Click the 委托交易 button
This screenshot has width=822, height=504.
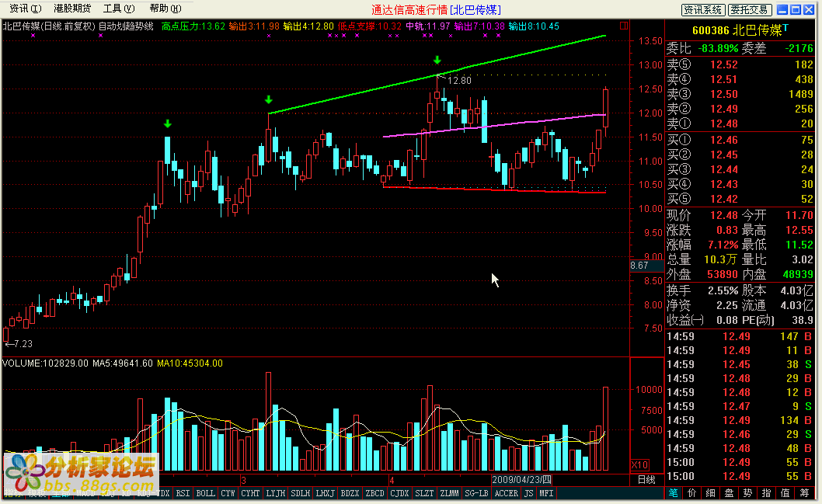(x=749, y=9)
